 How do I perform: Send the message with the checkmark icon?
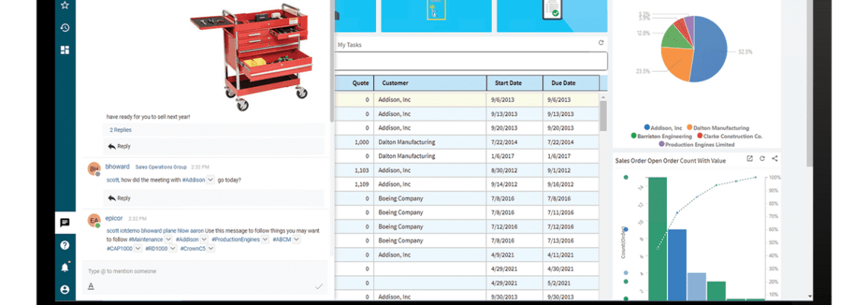coord(319,286)
